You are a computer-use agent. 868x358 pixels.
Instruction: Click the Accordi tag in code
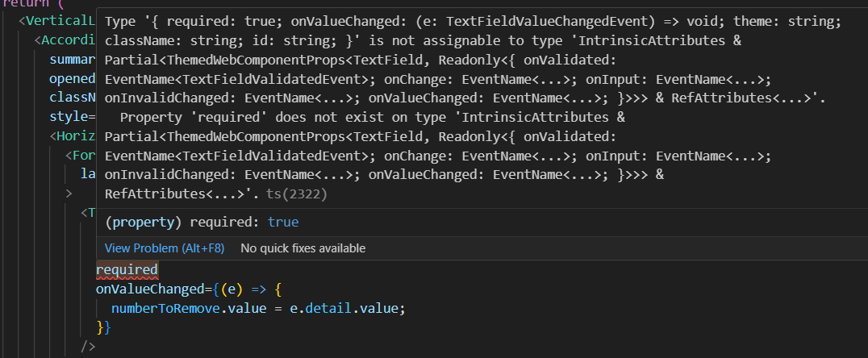tap(72, 40)
